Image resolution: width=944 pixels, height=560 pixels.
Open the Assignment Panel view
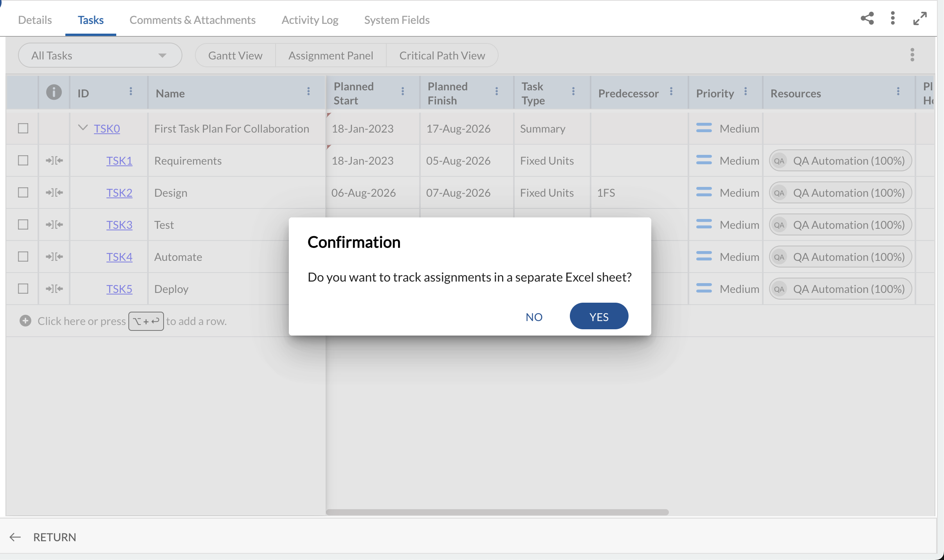tap(331, 56)
